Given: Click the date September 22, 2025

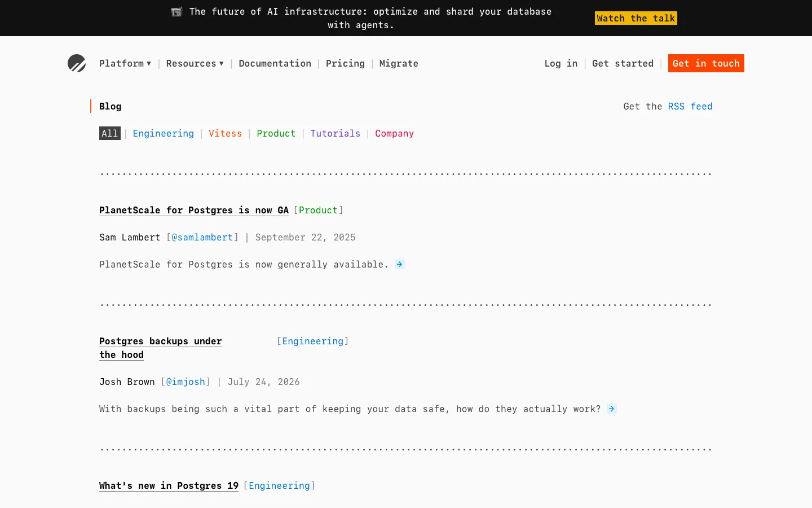Looking at the screenshot, I should tap(306, 237).
